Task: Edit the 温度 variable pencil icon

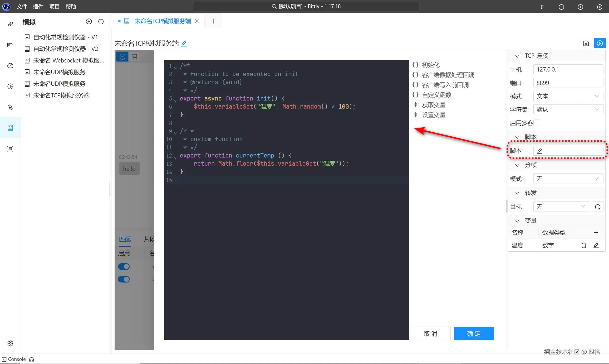Action: pos(596,245)
